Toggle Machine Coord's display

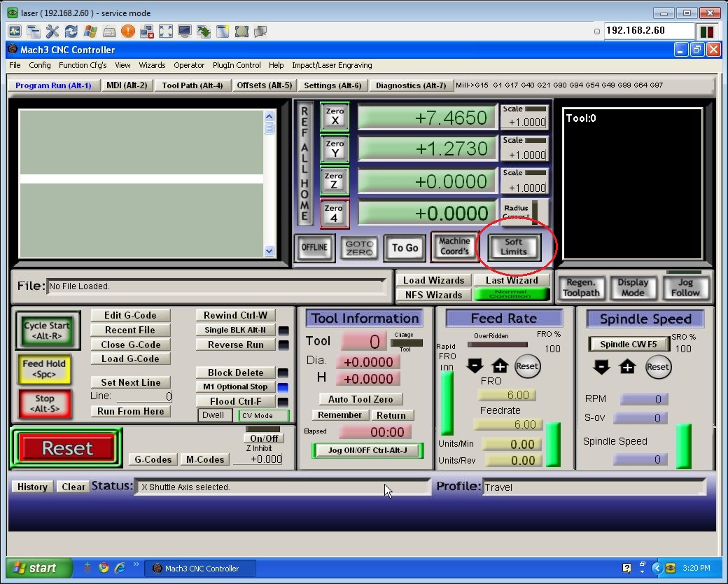click(x=454, y=246)
